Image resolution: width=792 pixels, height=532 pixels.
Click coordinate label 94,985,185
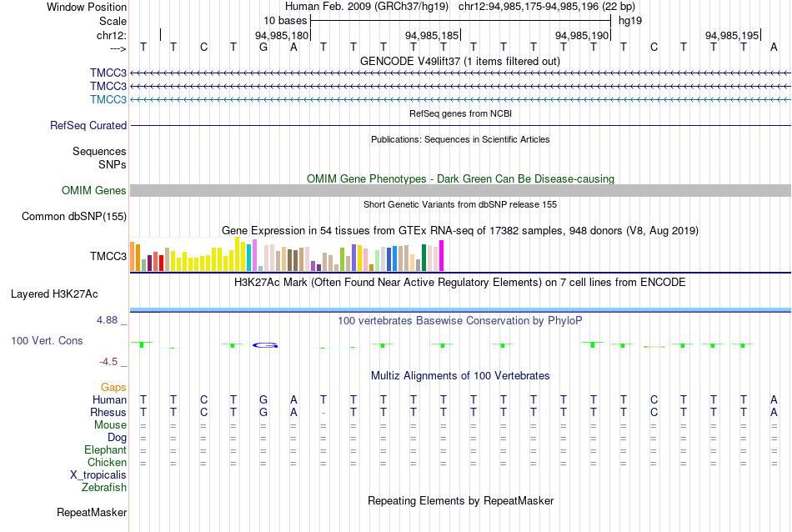[x=431, y=35]
